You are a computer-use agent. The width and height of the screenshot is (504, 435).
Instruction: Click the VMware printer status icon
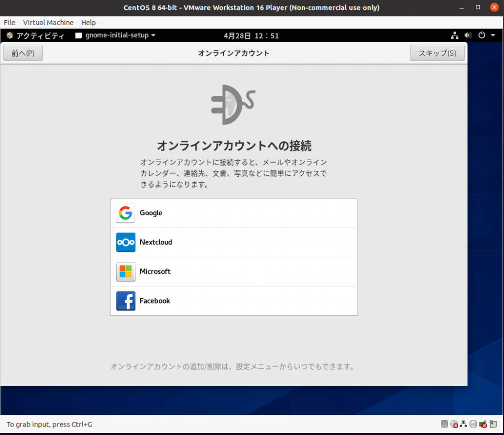click(x=473, y=424)
